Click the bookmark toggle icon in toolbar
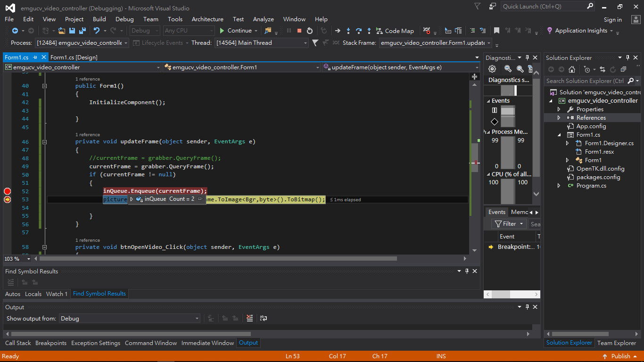Screen dimensions: 644x362 pos(496,31)
